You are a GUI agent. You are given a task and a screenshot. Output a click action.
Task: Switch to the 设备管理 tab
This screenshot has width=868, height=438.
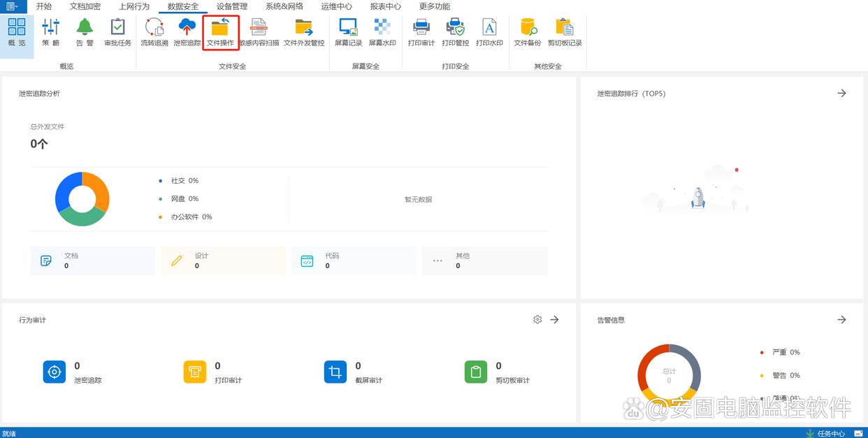pos(232,6)
